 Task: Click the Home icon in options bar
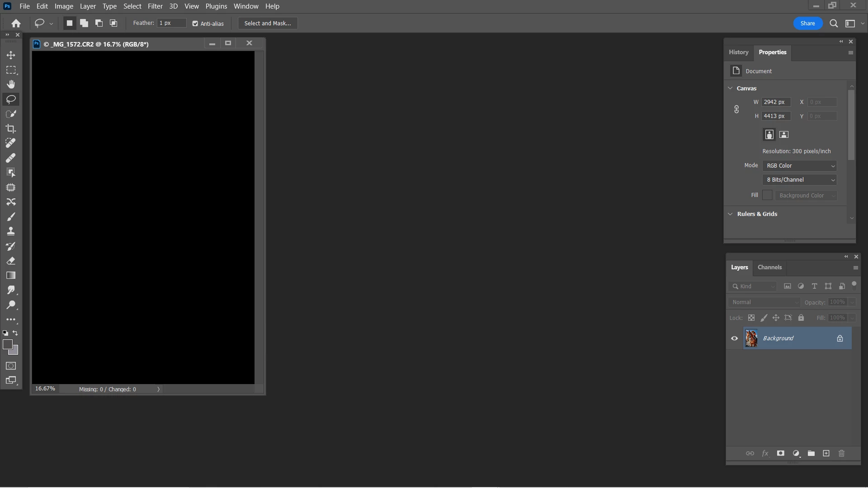[x=16, y=23]
